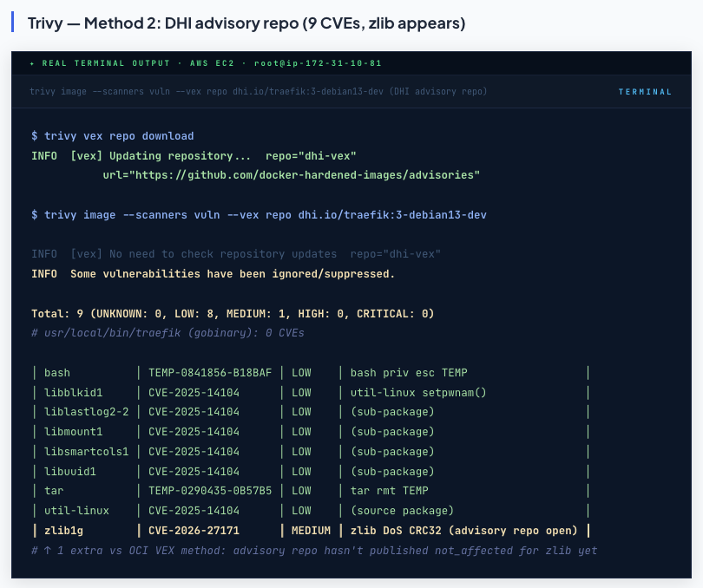Viewport: 703px width, 588px height.
Task: Click the 'MEDIUM' severity cell
Action: (311, 531)
